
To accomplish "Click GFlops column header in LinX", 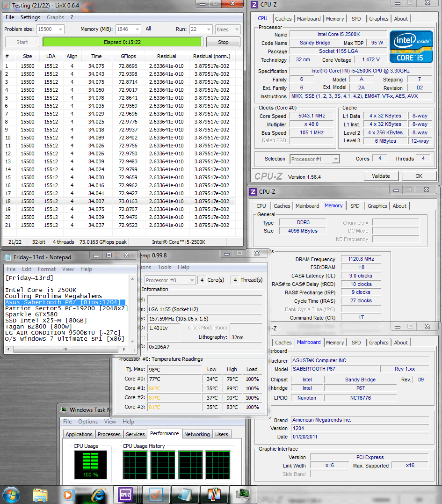I will point(128,56).
